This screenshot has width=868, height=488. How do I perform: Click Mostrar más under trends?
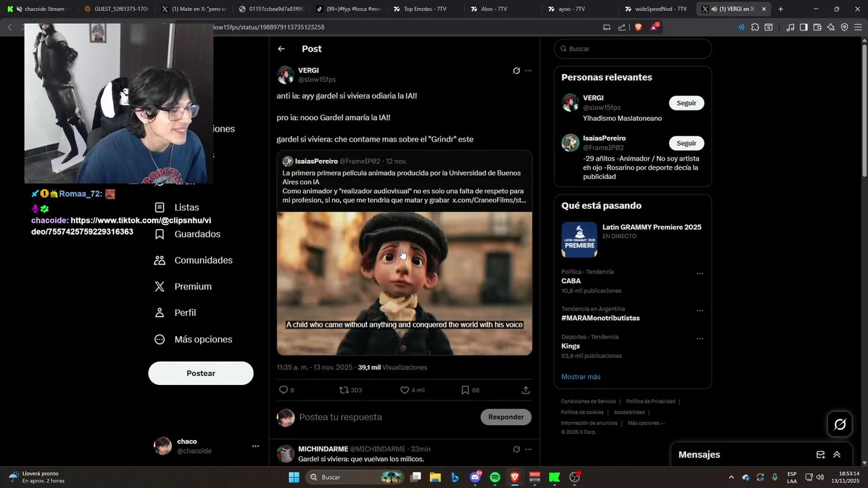(580, 377)
